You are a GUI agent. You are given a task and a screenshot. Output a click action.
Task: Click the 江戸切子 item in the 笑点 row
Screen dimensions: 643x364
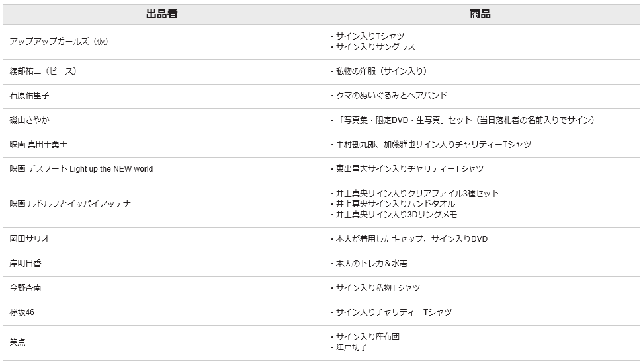click(352, 347)
